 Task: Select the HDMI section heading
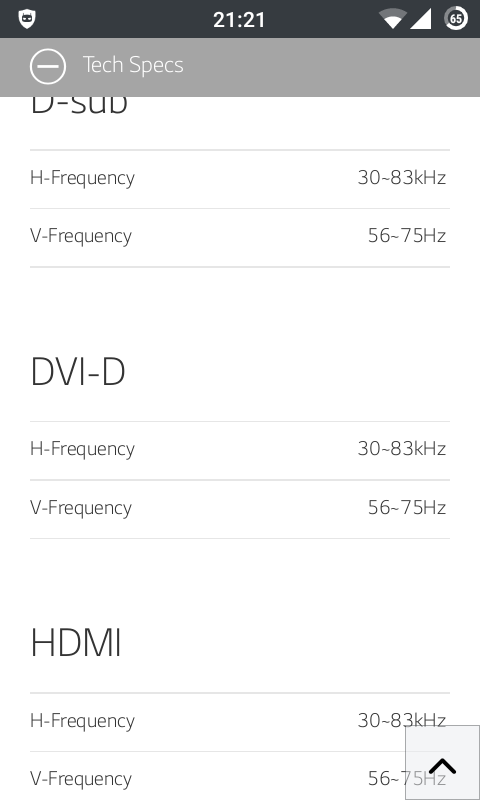pyautogui.click(x=76, y=643)
